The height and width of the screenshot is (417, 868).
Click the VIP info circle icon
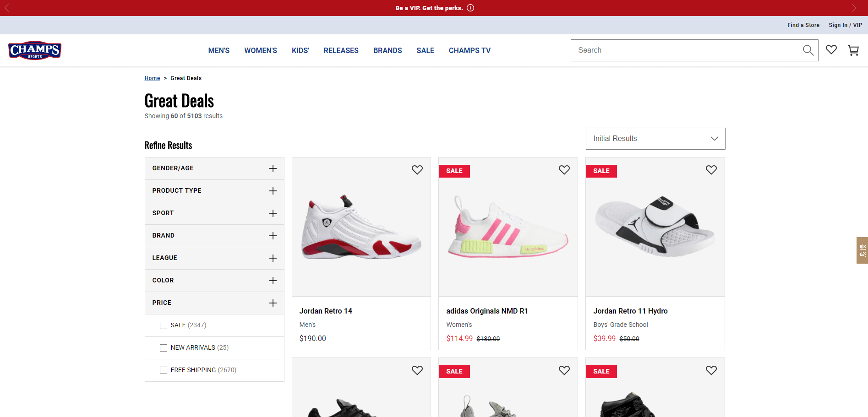click(470, 8)
